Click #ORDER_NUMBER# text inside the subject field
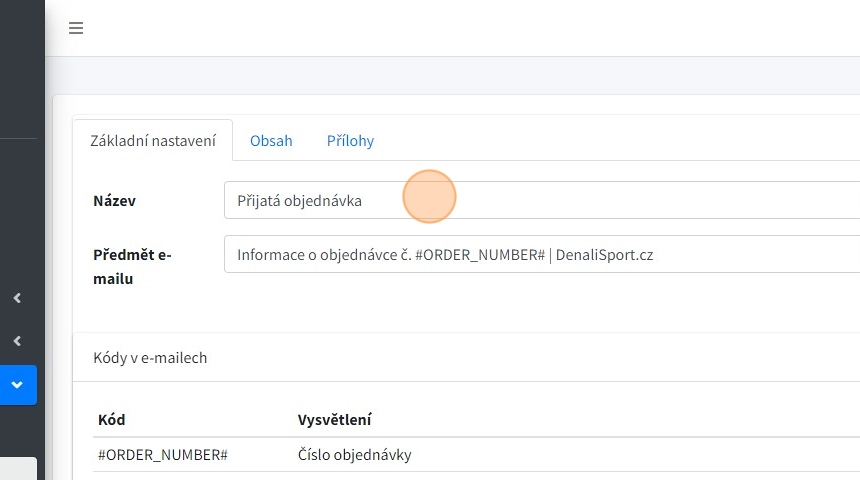860x480 pixels. tap(479, 255)
